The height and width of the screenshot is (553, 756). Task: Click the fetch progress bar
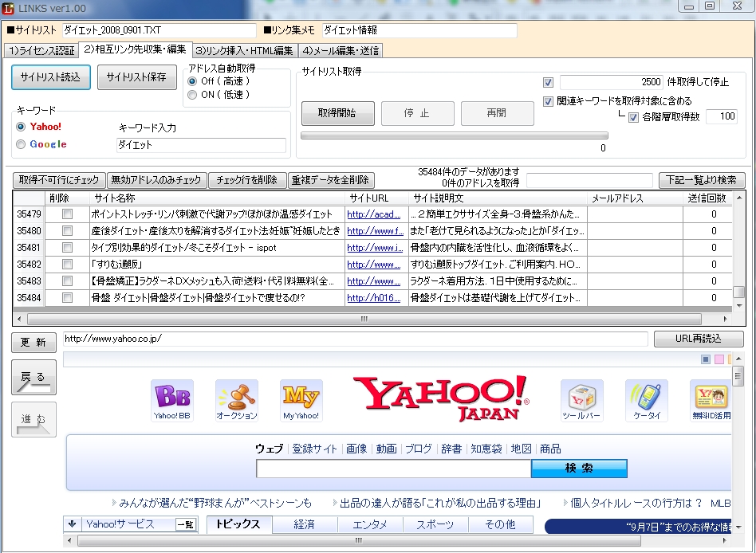[455, 135]
